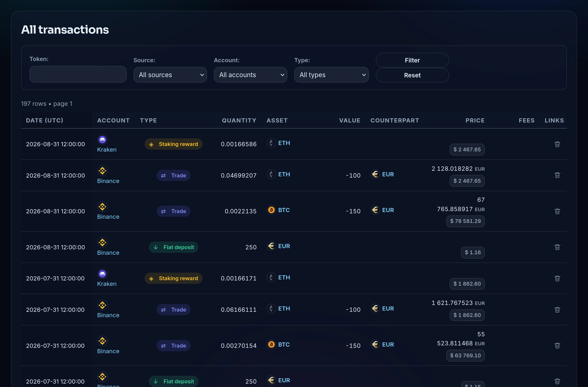The height and width of the screenshot is (387, 588).
Task: Open the All types dropdown
Action: coord(331,75)
